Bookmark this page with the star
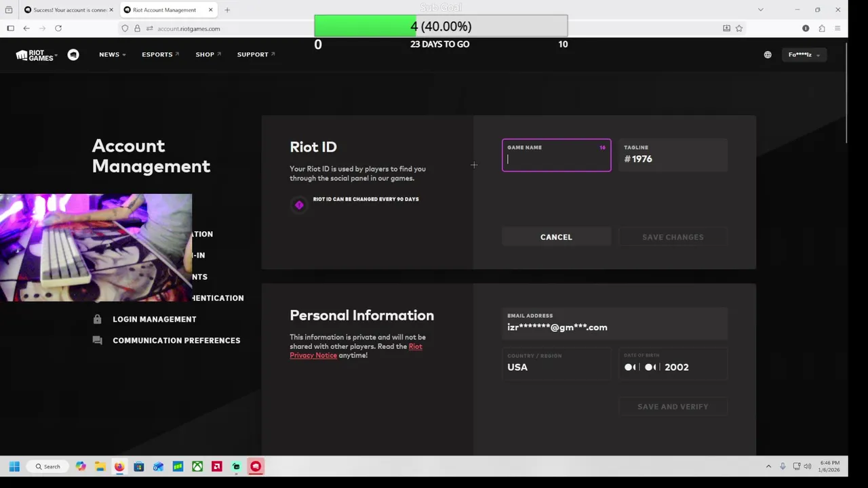Screen dimensions: 868x488 (x=739, y=28)
